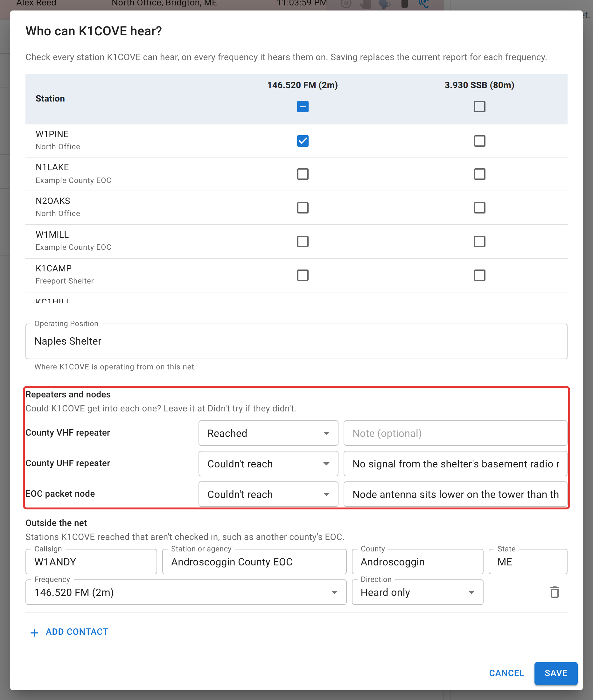Image resolution: width=593 pixels, height=700 pixels.
Task: Edit the County field showing Androscoggin
Action: [417, 562]
